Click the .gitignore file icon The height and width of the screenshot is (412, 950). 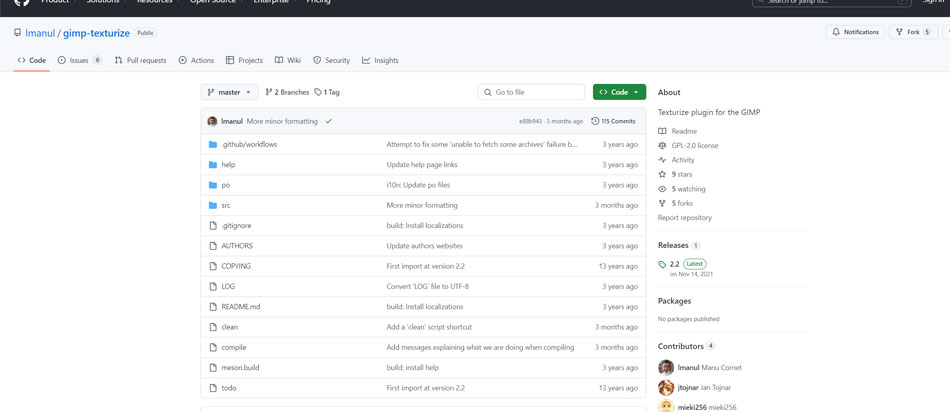coord(213,225)
